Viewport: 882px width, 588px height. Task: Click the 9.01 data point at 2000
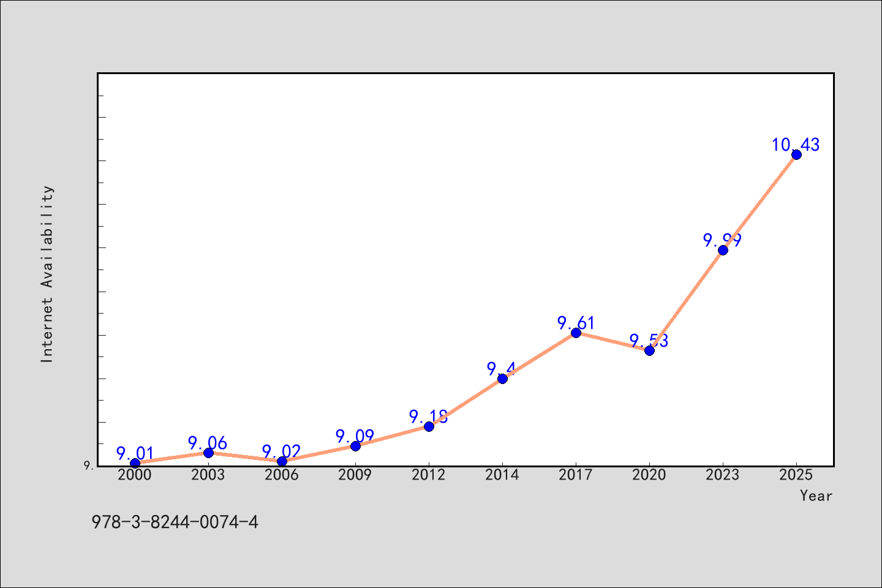point(135,464)
